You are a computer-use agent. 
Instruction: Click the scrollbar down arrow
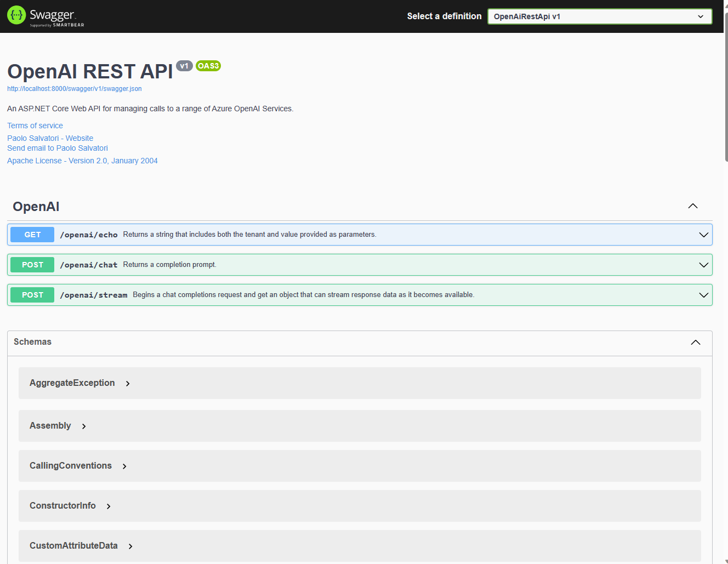click(x=726, y=561)
